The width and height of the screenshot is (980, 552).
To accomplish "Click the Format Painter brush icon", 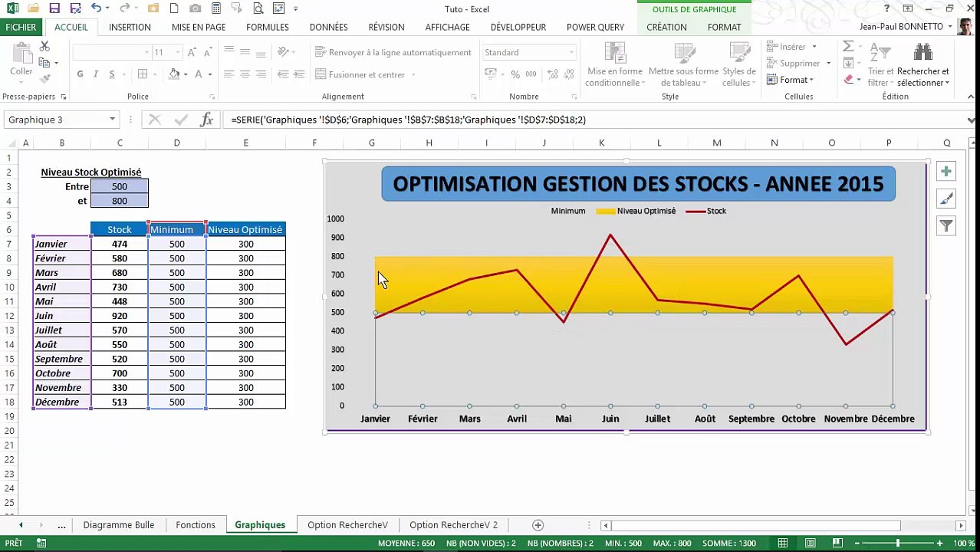I will tap(44, 78).
